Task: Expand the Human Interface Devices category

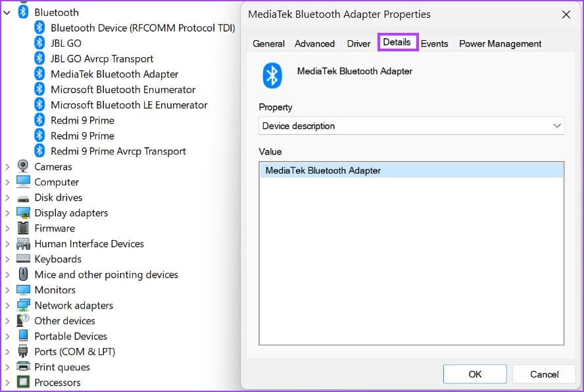Action: coord(7,244)
